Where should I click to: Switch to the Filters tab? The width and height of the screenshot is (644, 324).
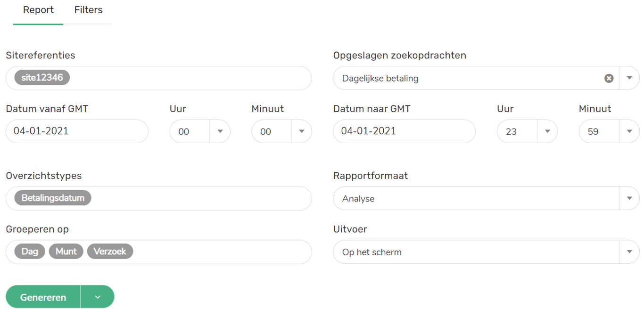(x=88, y=10)
